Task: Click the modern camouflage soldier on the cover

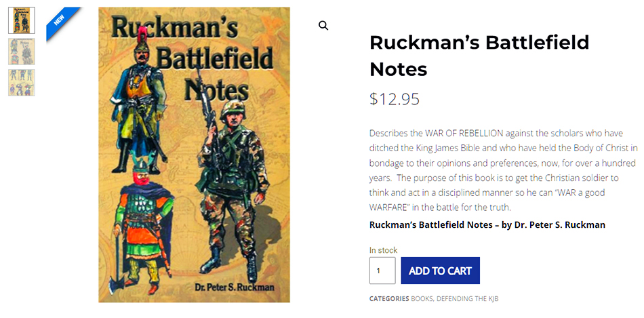Action: (227, 176)
